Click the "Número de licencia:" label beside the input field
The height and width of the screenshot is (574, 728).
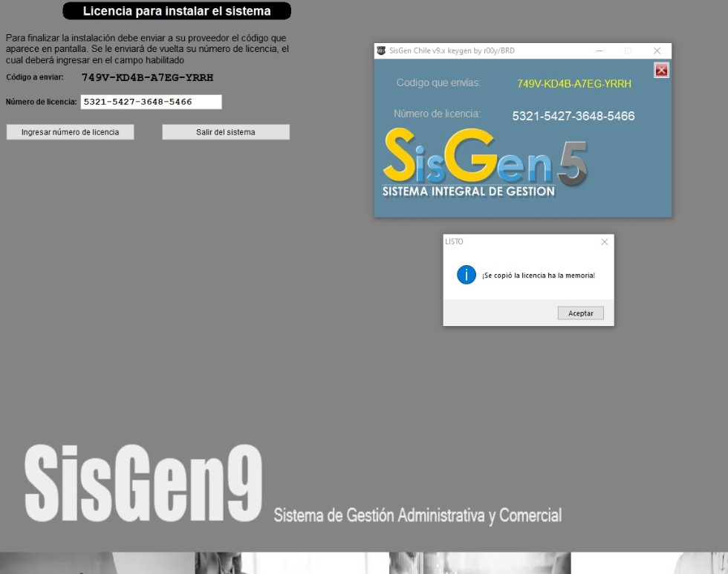pos(42,102)
